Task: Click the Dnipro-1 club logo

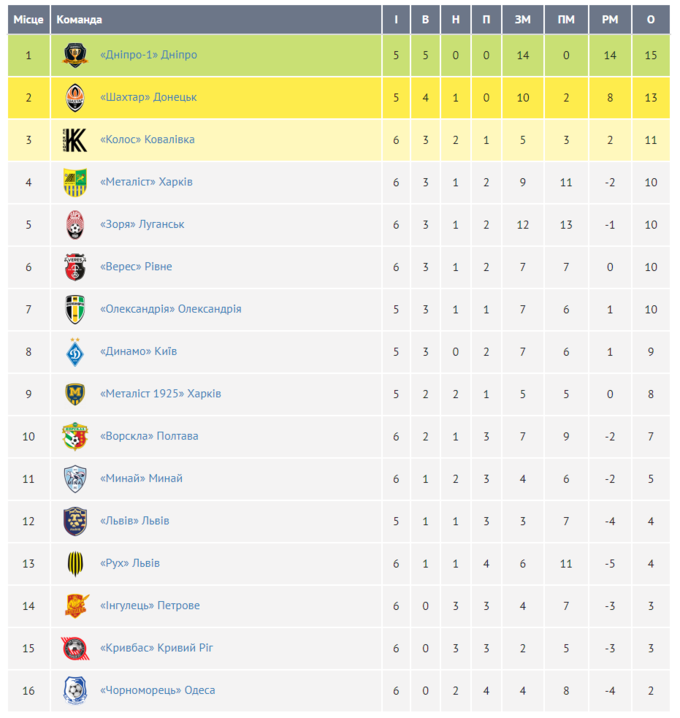Action: click(x=75, y=55)
